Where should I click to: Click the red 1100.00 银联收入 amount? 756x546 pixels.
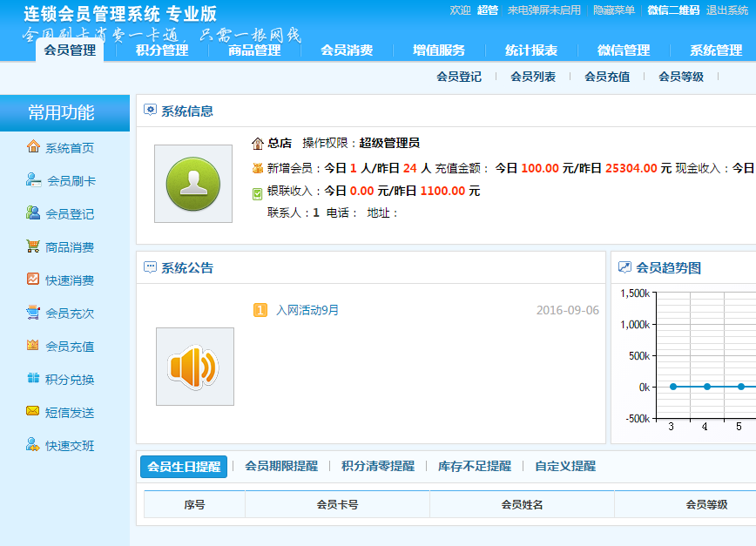pos(442,191)
